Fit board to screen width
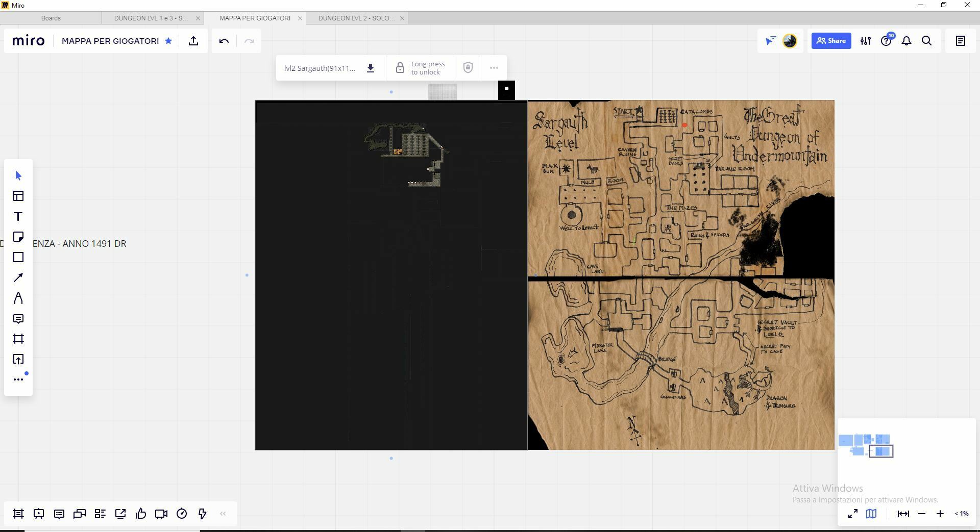This screenshot has width=980, height=532. click(903, 514)
